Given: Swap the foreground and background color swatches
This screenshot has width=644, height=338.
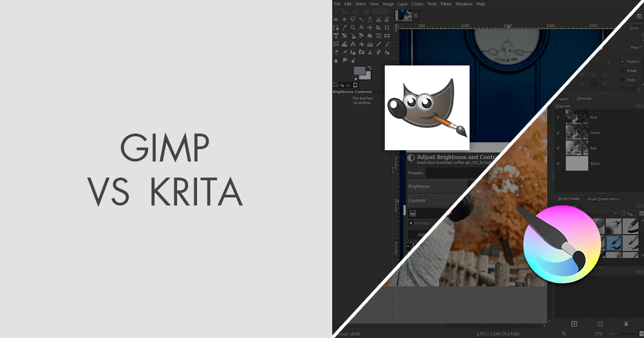Looking at the screenshot, I should (369, 67).
